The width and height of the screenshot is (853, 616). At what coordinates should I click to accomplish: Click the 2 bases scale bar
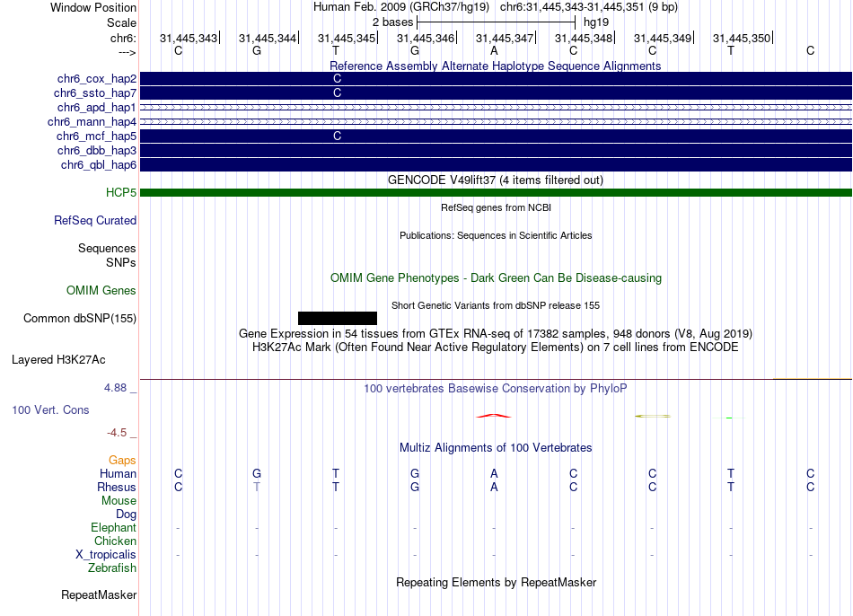496,22
